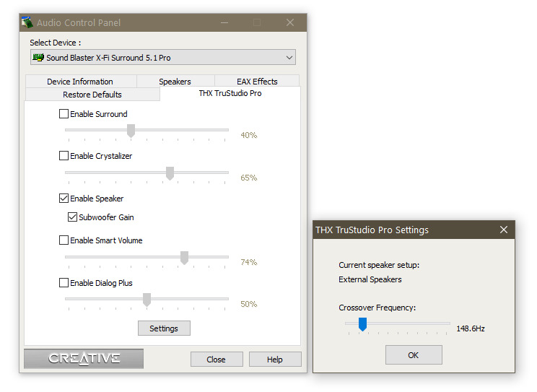Image resolution: width=537 pixels, height=392 pixels.
Task: Click the Select Device label
Action: (x=56, y=43)
